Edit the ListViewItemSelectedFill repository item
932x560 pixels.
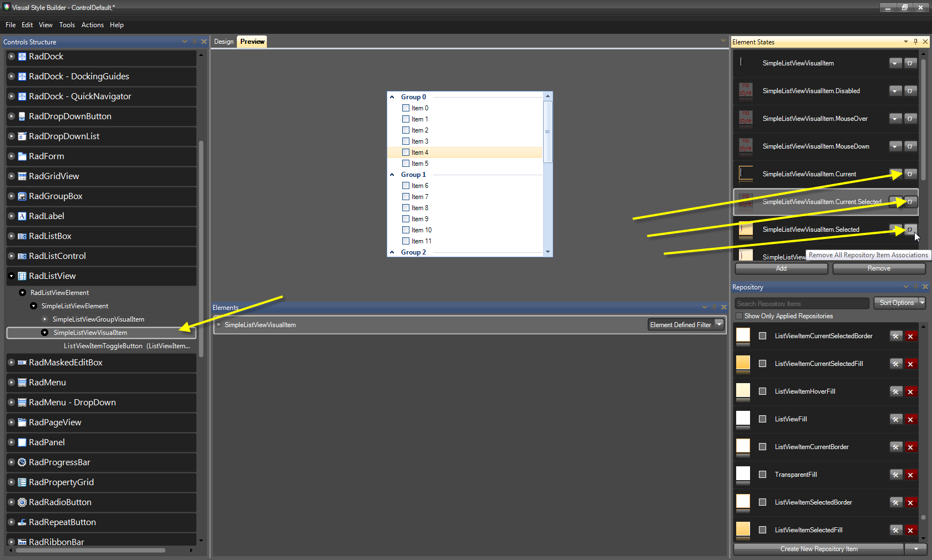896,530
